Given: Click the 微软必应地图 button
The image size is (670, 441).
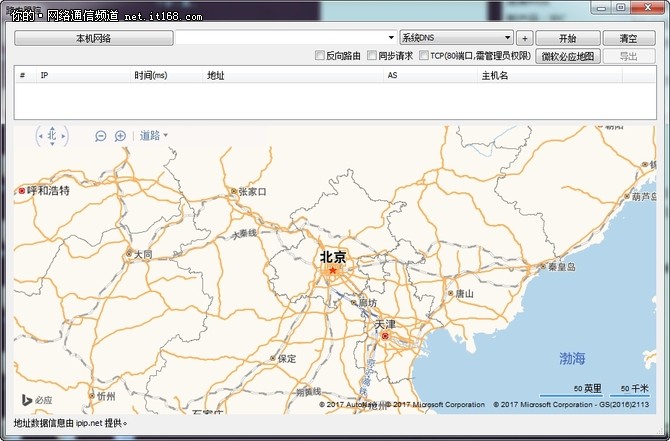Looking at the screenshot, I should [x=568, y=56].
